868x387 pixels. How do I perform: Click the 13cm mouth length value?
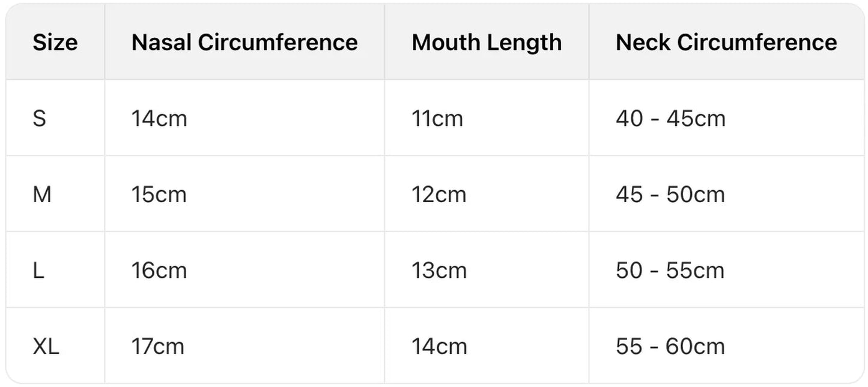(439, 271)
